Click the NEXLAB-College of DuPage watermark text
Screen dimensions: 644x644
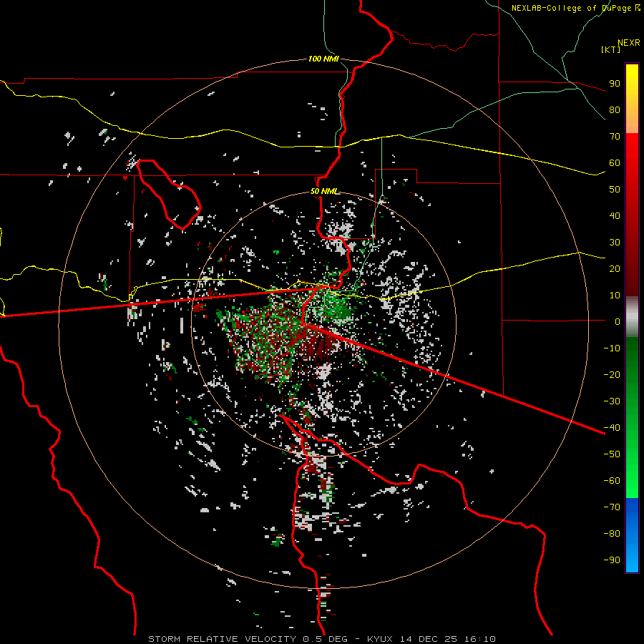tap(575, 8)
